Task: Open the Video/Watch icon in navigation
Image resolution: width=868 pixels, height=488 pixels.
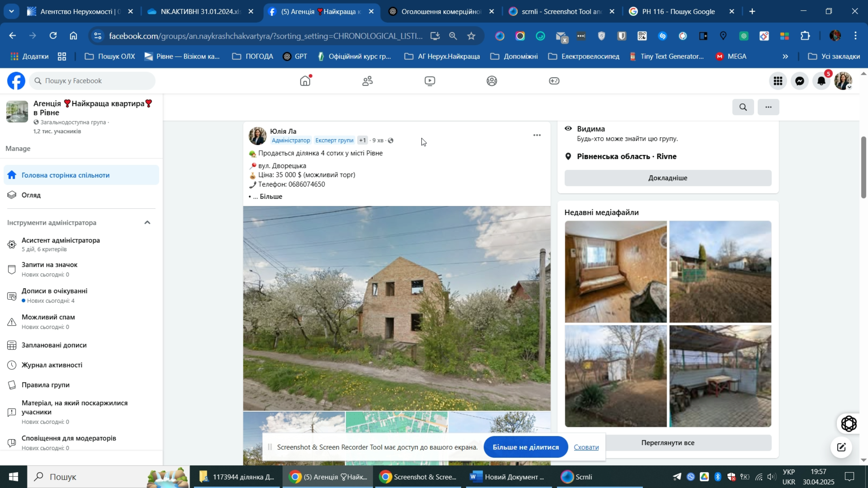Action: pyautogui.click(x=430, y=81)
